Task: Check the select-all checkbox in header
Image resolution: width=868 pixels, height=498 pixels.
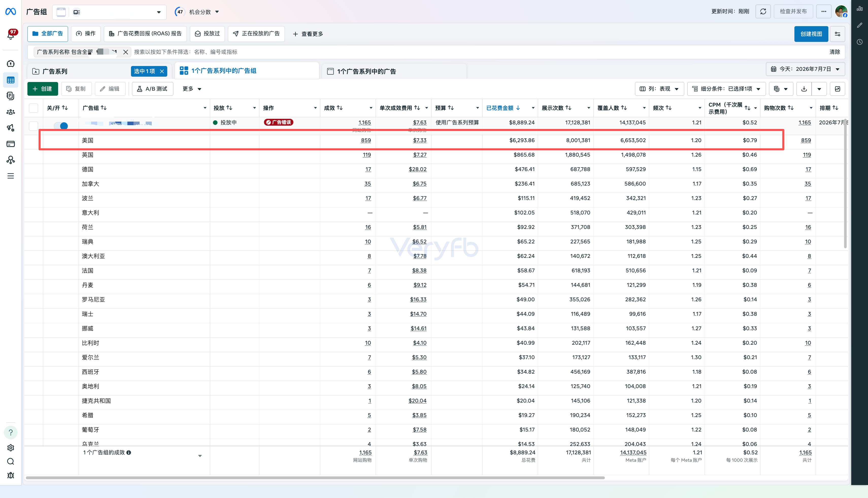Action: click(34, 108)
